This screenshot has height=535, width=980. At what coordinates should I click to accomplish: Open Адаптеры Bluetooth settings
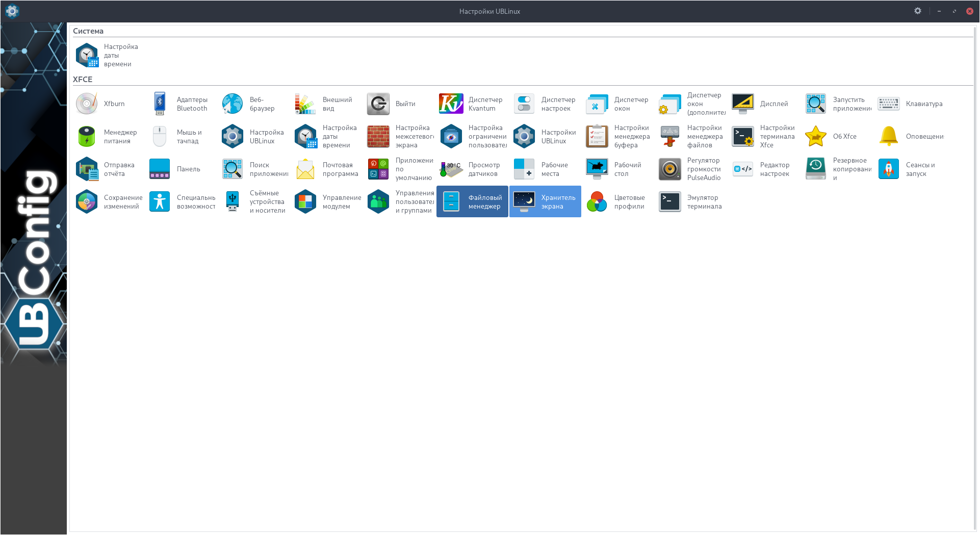[181, 104]
